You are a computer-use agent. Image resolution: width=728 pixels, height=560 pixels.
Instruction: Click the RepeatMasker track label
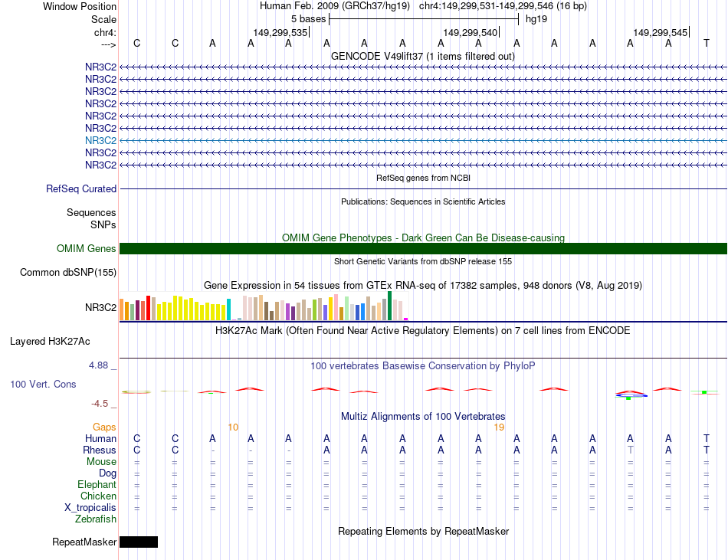click(x=84, y=542)
